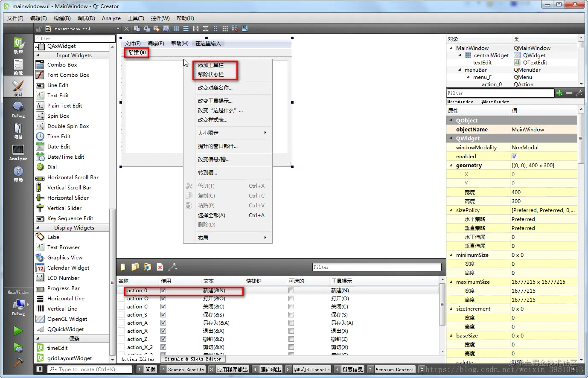Click the minus remove property icon

[x=569, y=93]
